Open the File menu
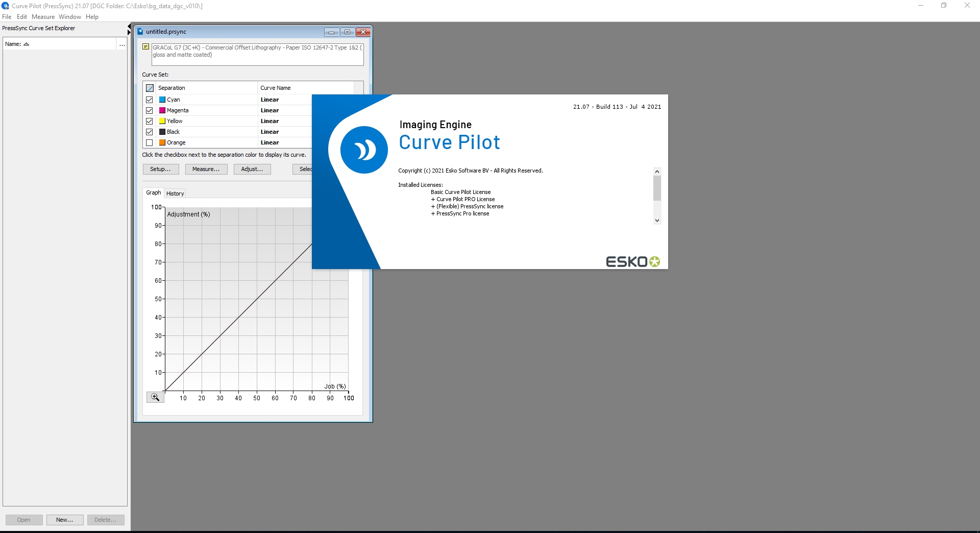 click(x=7, y=17)
